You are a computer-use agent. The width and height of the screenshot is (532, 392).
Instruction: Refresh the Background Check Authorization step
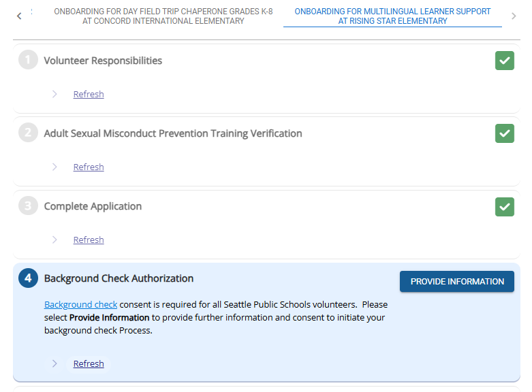coord(89,364)
